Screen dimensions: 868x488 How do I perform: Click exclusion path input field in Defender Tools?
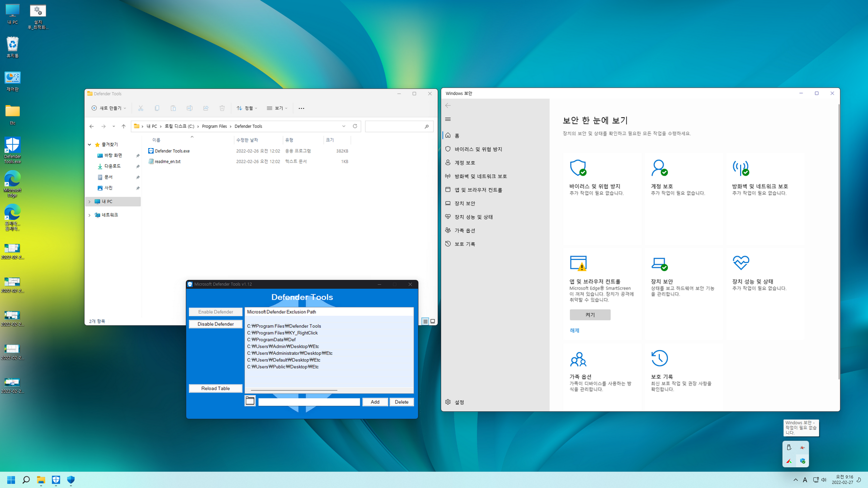tap(309, 402)
